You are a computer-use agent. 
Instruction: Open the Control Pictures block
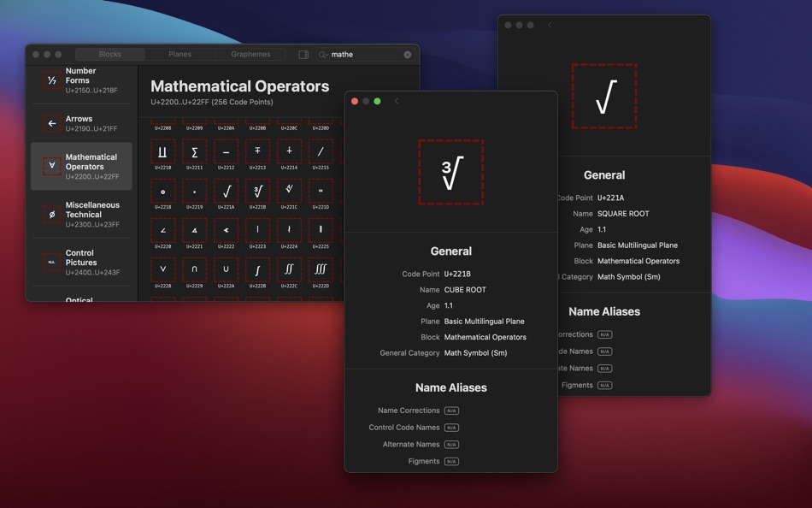pyautogui.click(x=81, y=263)
